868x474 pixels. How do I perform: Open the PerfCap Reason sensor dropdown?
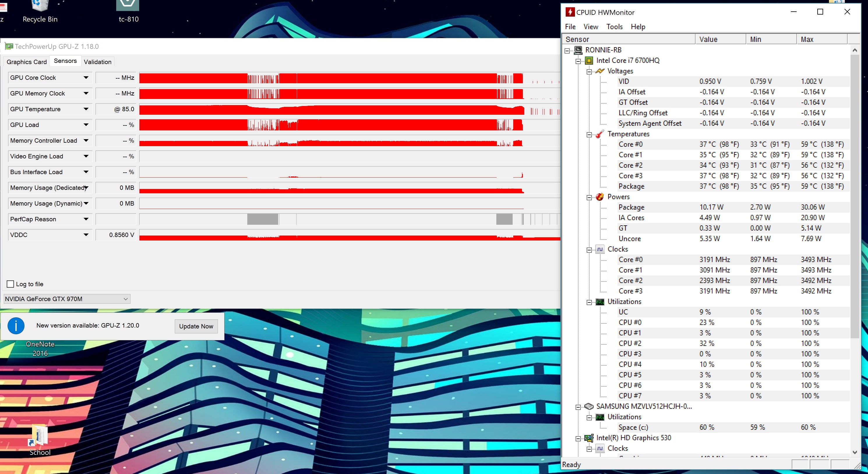click(86, 219)
